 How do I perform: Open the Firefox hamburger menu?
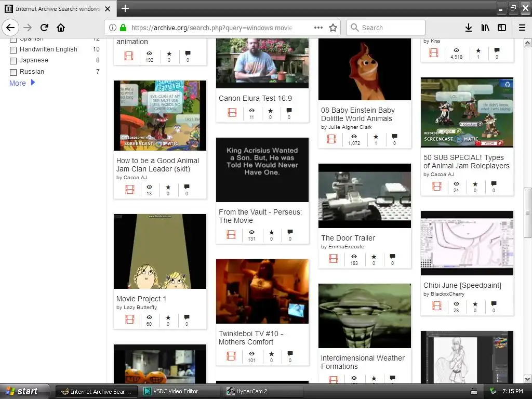coord(522,28)
